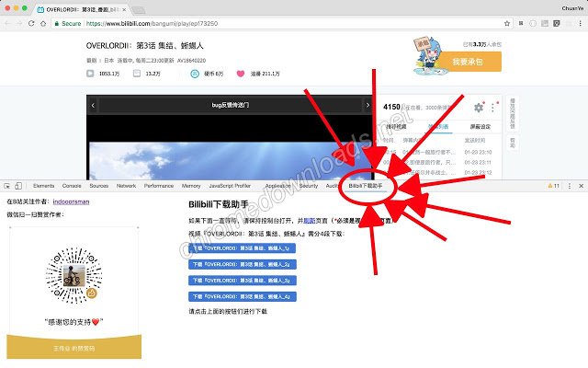Click the browser back arrow
588x368 pixels.
[7, 23]
